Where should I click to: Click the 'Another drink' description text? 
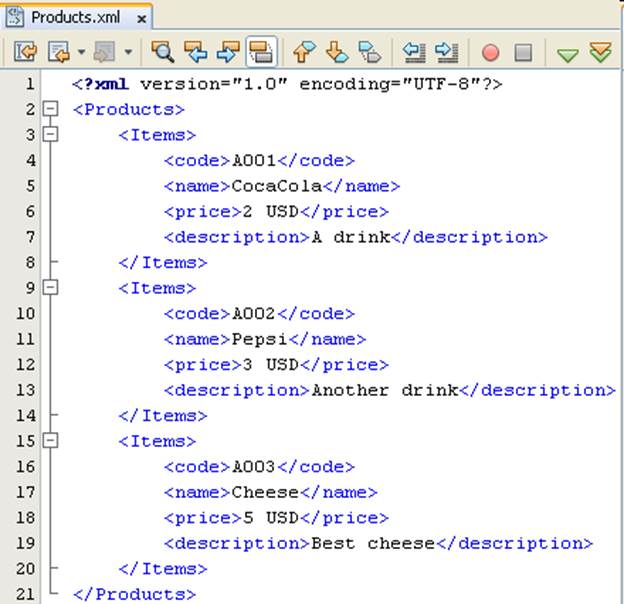(385, 390)
